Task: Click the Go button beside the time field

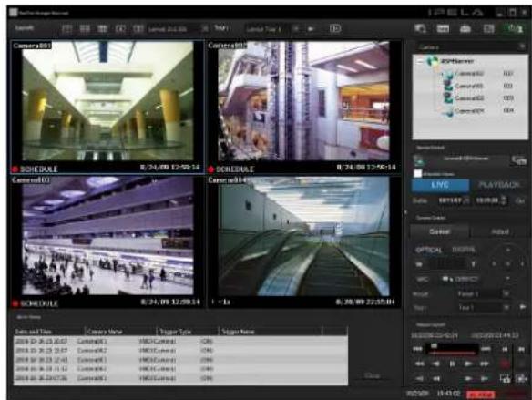Action: 520,201
